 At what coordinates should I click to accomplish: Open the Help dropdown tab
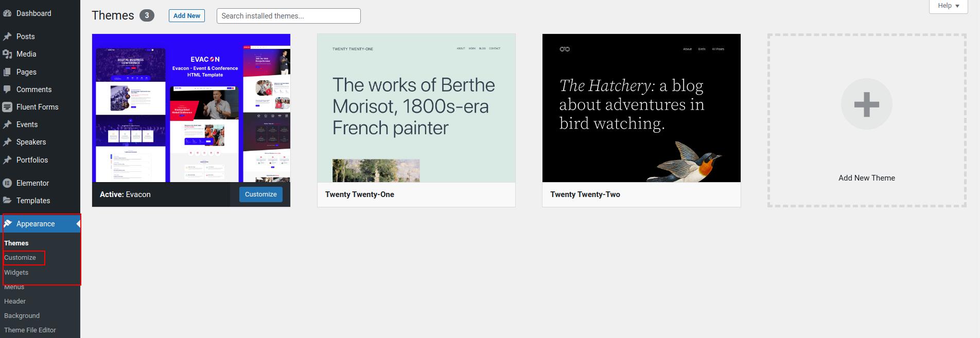coord(948,6)
